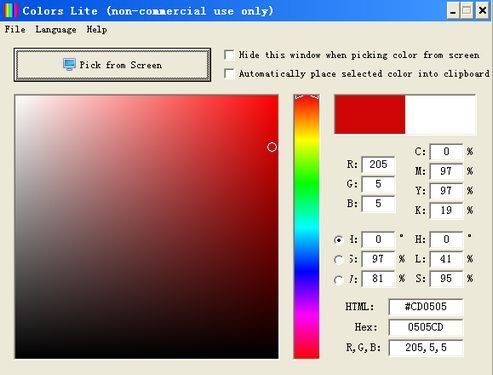This screenshot has width=493, height=375.
Task: Click the K percentage input field
Action: coord(446,210)
